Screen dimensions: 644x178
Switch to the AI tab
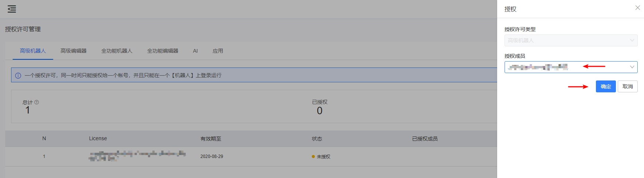pos(195,51)
